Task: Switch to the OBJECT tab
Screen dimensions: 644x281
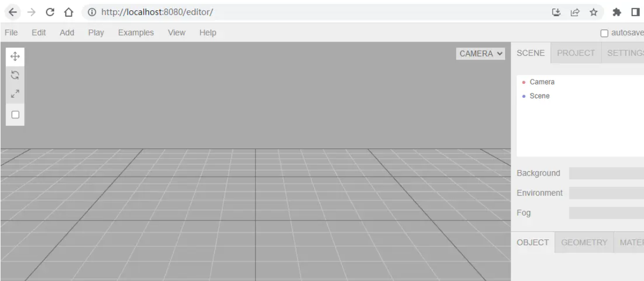Action: click(x=533, y=243)
